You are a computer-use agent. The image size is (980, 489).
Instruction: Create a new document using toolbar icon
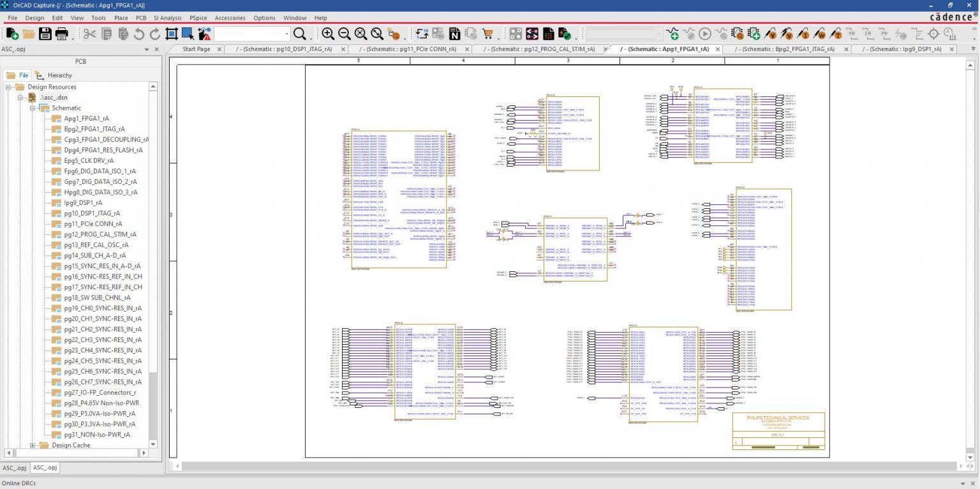[x=12, y=34]
